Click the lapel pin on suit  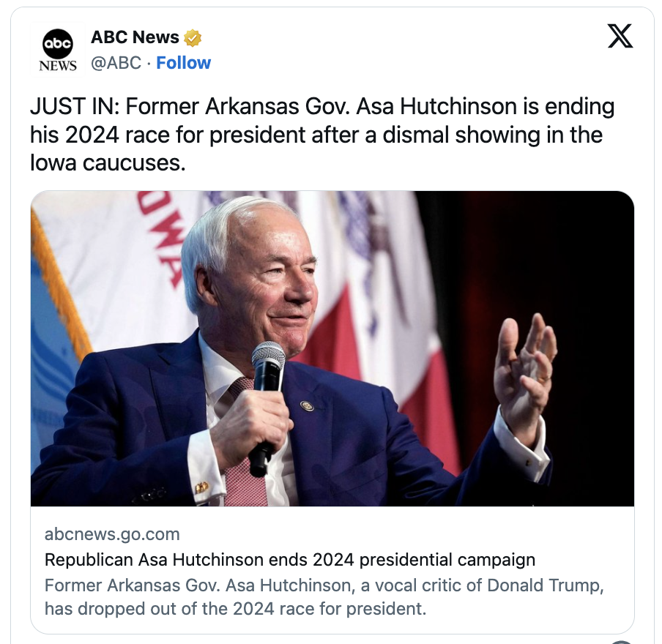[x=307, y=406]
